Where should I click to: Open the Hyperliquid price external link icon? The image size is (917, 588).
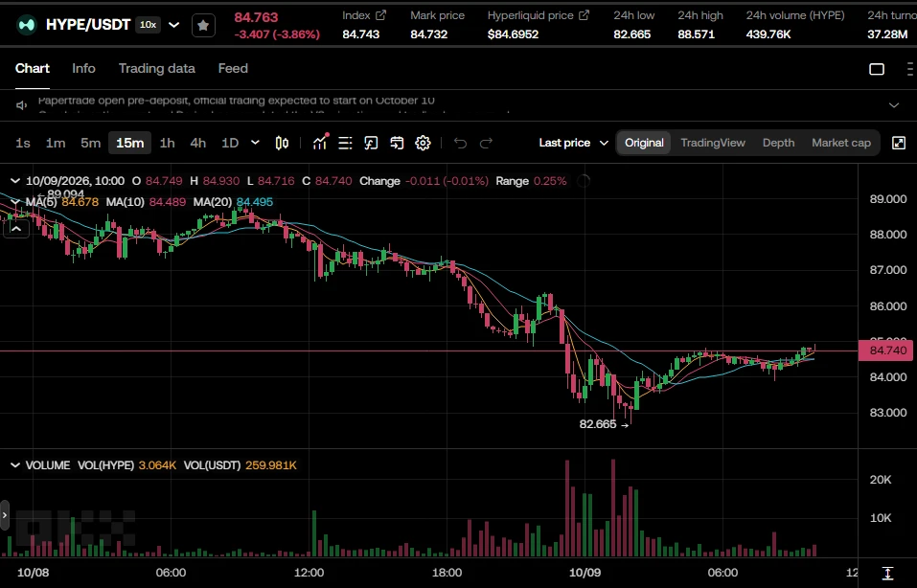tap(584, 15)
